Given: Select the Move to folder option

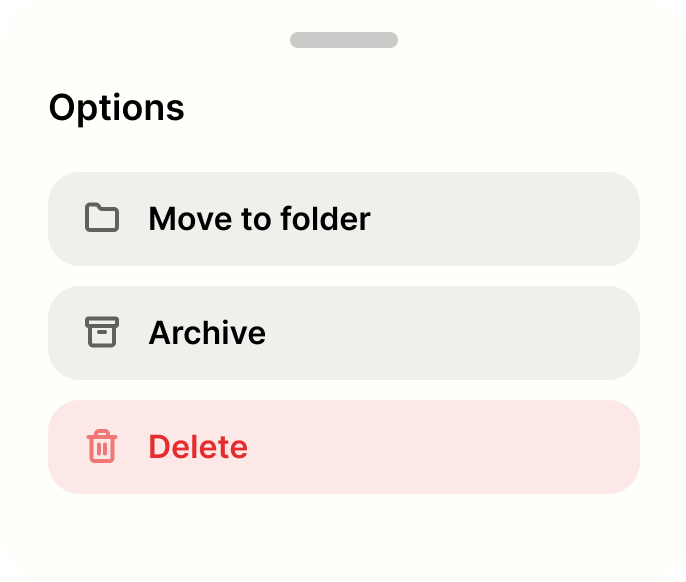Looking at the screenshot, I should (343, 219).
